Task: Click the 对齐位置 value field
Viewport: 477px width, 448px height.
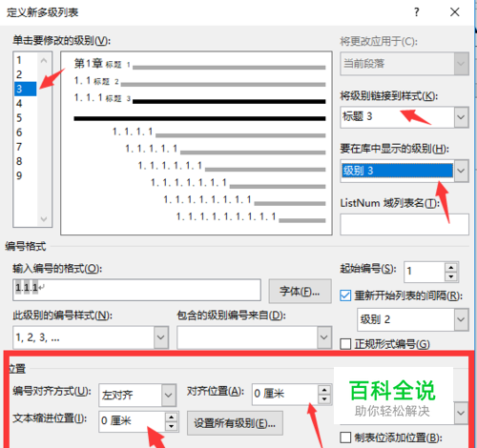Action: [x=285, y=394]
